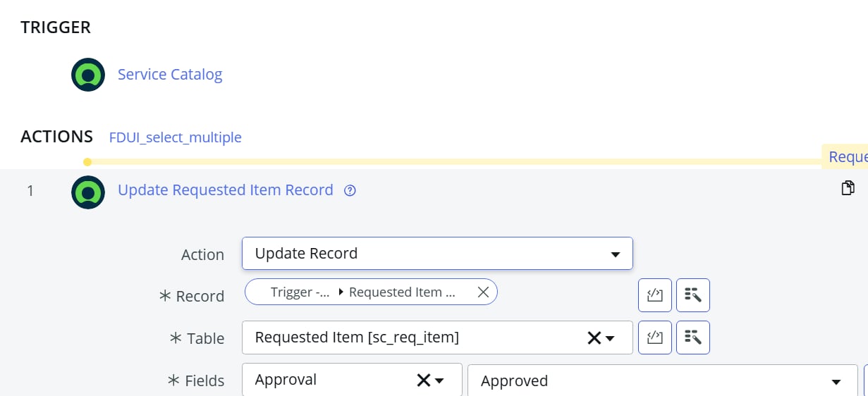Open the Action dropdown showing Update Record

click(x=437, y=254)
